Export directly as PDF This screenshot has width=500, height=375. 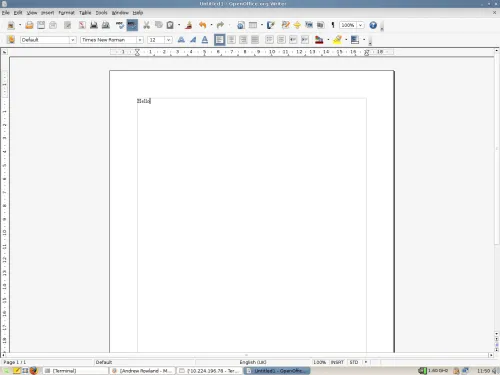(x=82, y=25)
